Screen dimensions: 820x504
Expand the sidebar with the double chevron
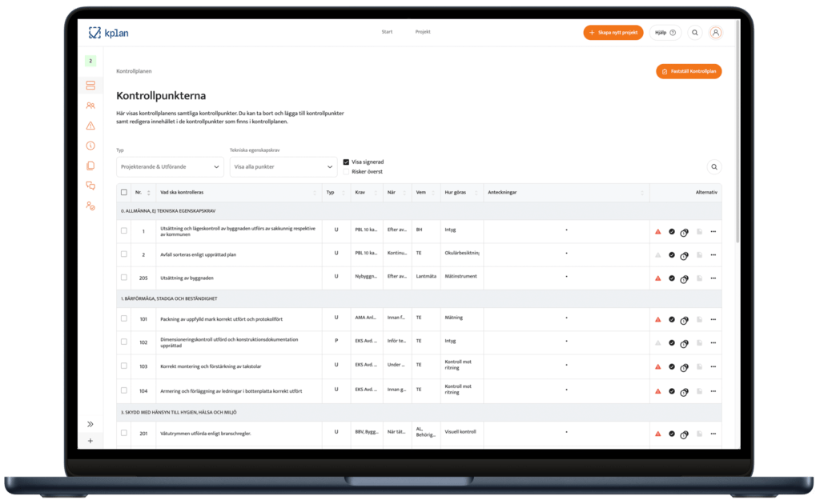tap(90, 424)
